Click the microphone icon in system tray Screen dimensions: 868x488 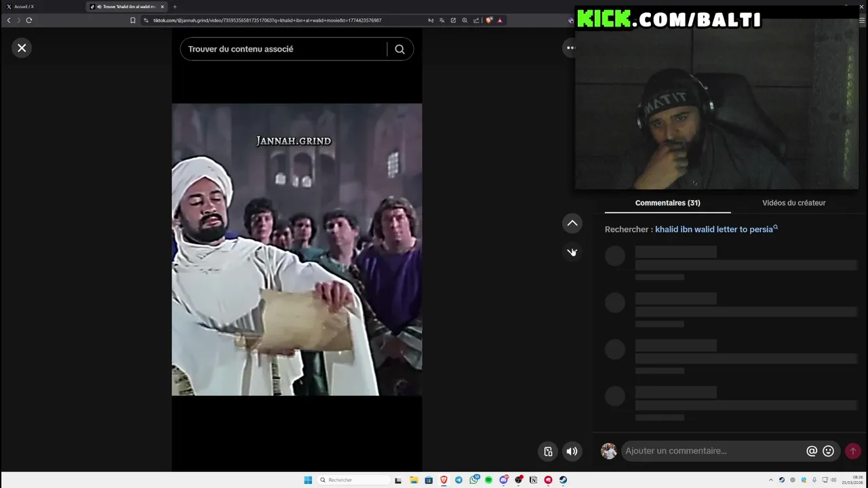click(814, 480)
